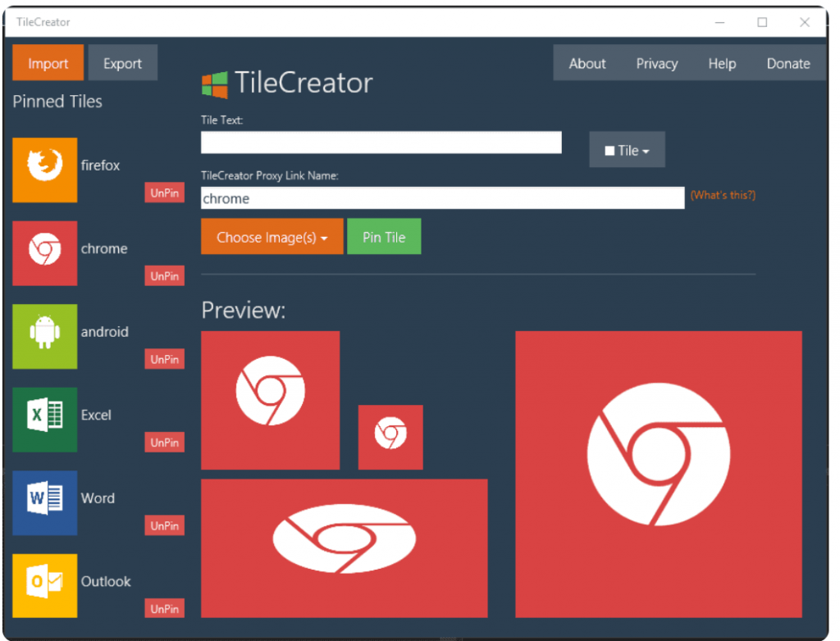Image resolution: width=840 pixels, height=641 pixels.
Task: Open the Tile size dropdown
Action: point(627,149)
